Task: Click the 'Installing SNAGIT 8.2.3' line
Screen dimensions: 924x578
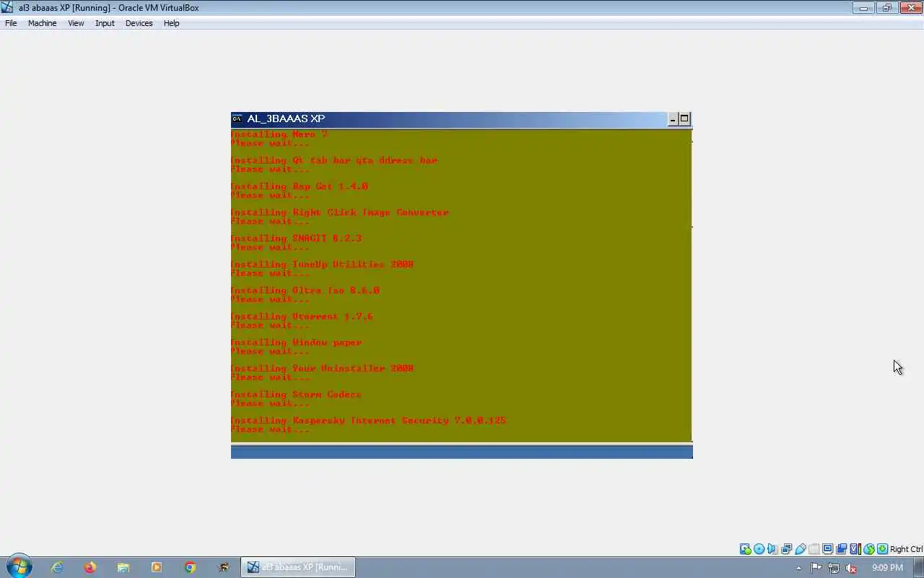Action: [x=297, y=238]
